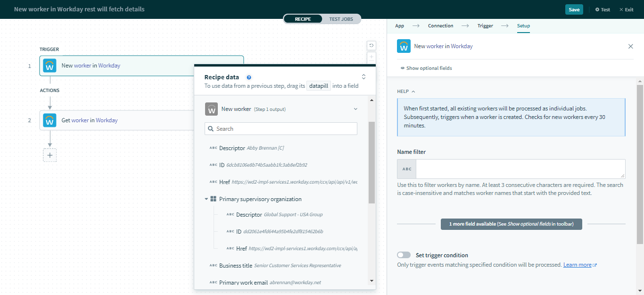Click the Name filter text field
Image resolution: width=644 pixels, height=295 pixels.
(x=520, y=169)
